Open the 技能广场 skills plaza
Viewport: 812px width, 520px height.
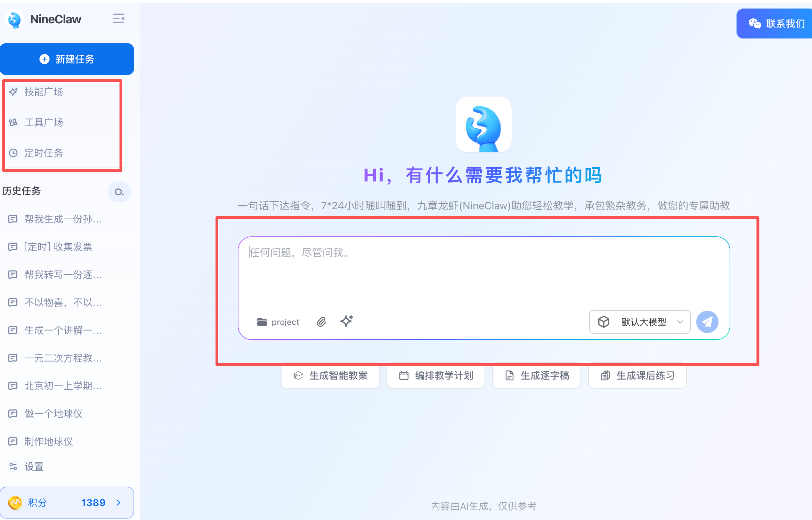pyautogui.click(x=43, y=92)
